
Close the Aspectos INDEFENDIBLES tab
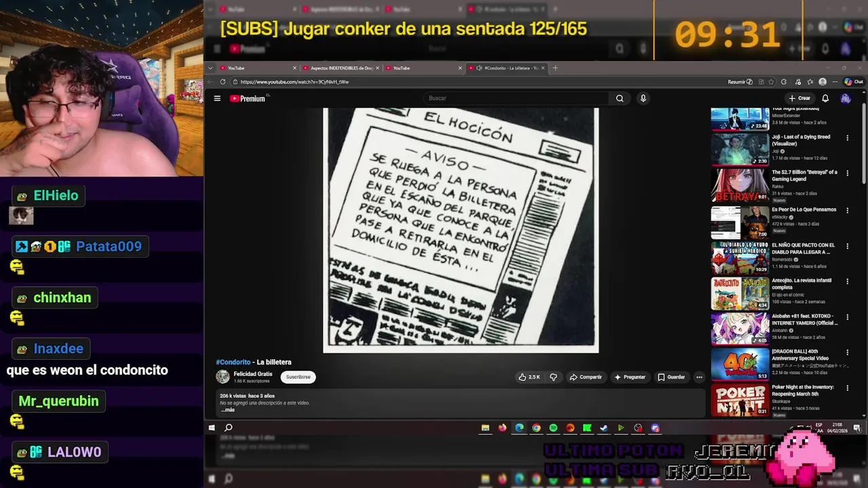378,68
